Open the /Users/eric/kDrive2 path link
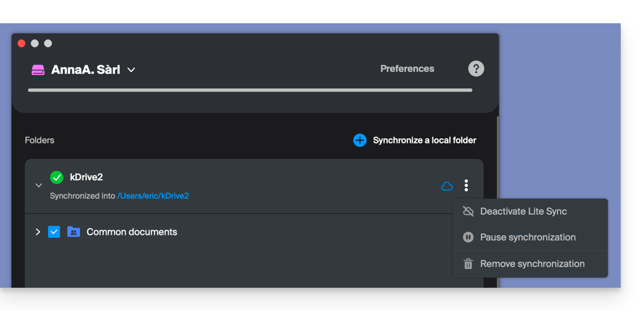644x311 pixels. tap(153, 196)
